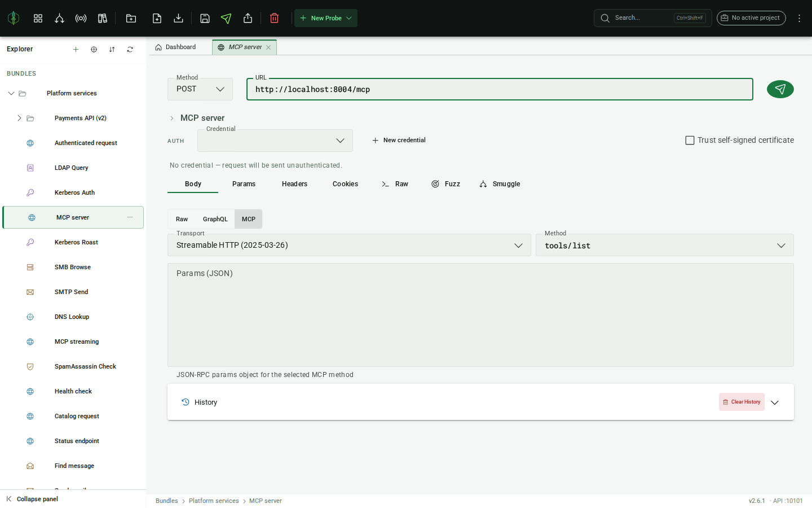The height and width of the screenshot is (508, 812).
Task: Select the Raw request tab with terminal icon
Action: [395, 184]
